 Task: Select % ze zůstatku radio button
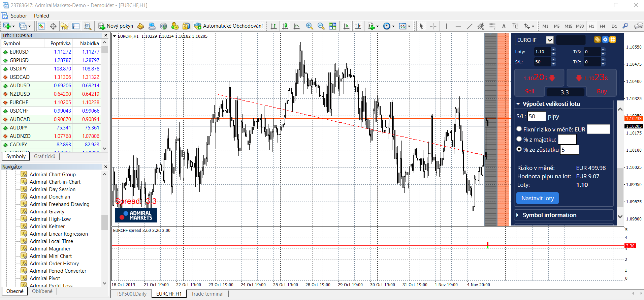point(519,149)
